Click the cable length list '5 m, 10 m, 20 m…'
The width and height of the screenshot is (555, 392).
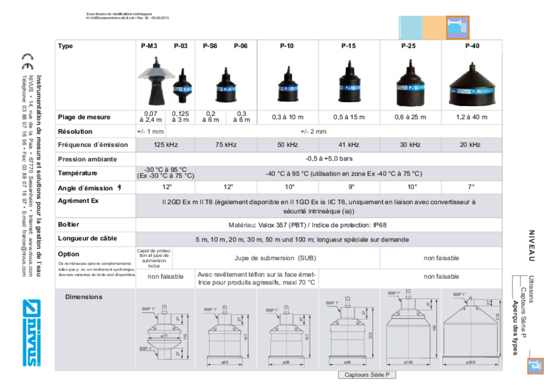click(302, 240)
